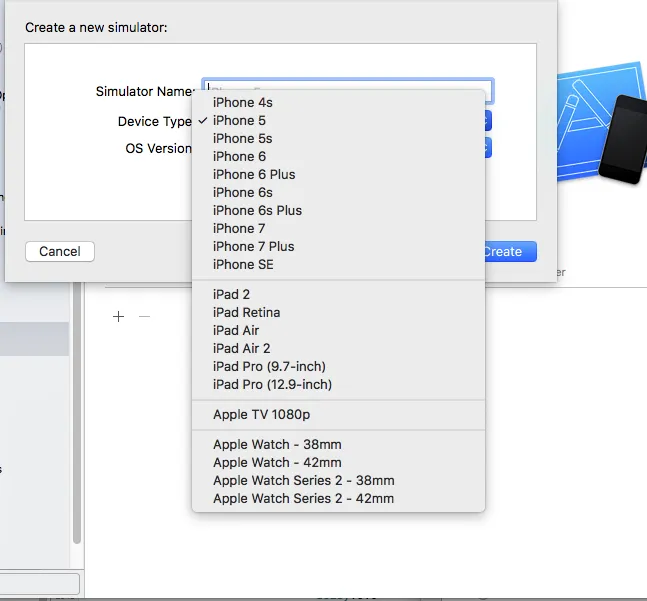Click the Xcode blueprint app icon
Viewport: 647px width, 601px height.
tap(602, 124)
